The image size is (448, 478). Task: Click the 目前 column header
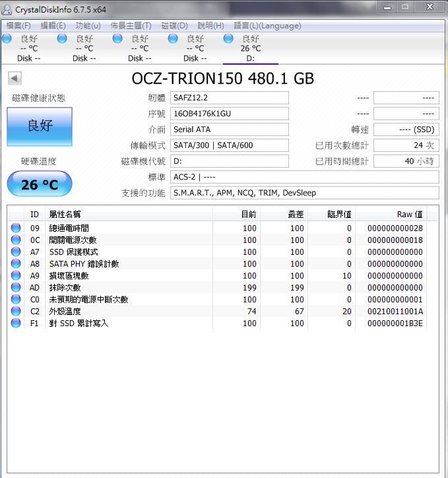[237, 215]
